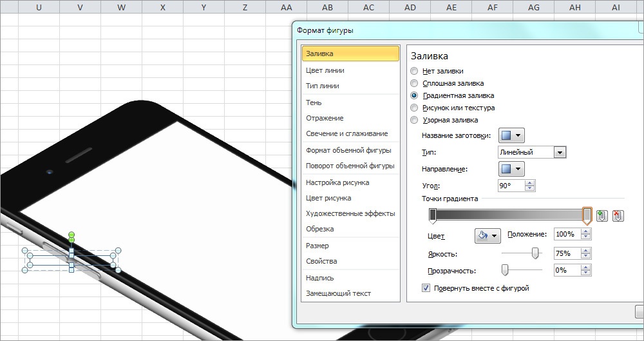Open the Тень category
The width and height of the screenshot is (644, 341).
[x=350, y=102]
